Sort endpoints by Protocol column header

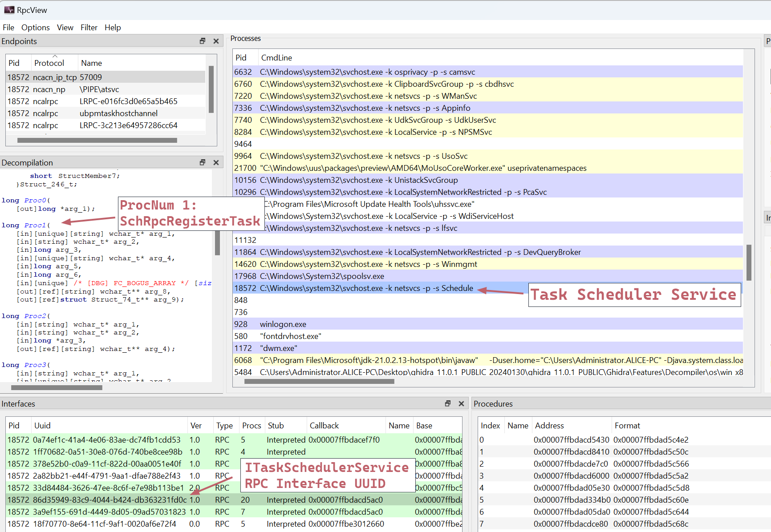pos(49,63)
